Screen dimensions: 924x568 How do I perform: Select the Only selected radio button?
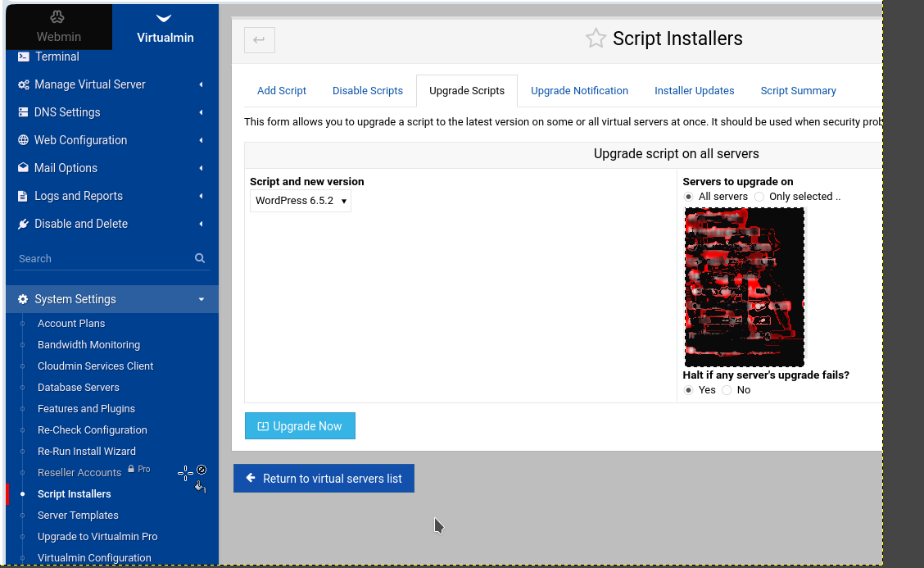tap(759, 197)
